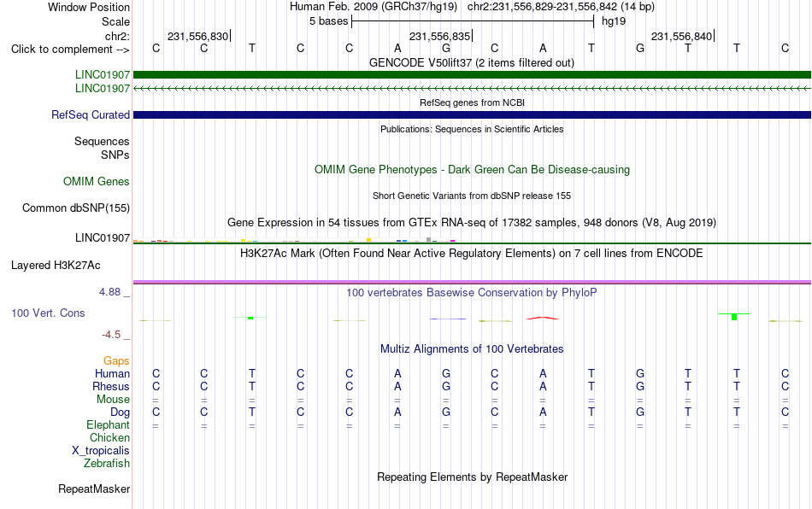Open the 'RefSeq genes from NCBI' track title
This screenshot has width=812, height=509.
[x=472, y=102]
